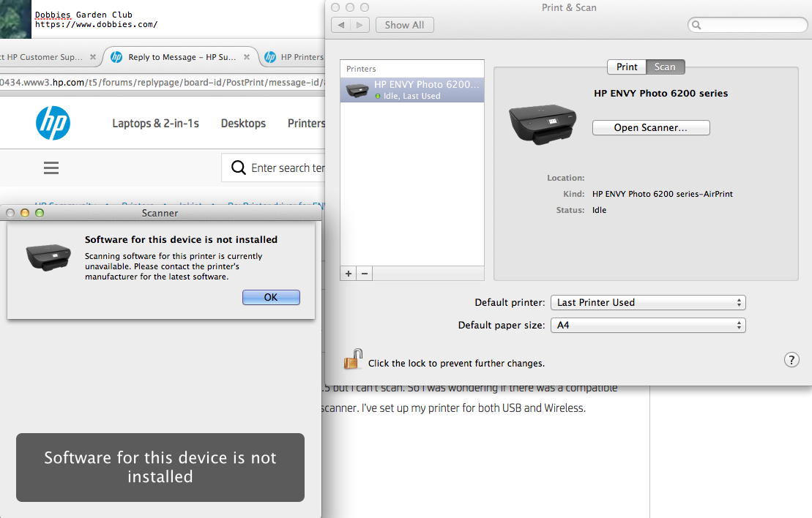Click the printer image in Scanner dialog

point(48,258)
